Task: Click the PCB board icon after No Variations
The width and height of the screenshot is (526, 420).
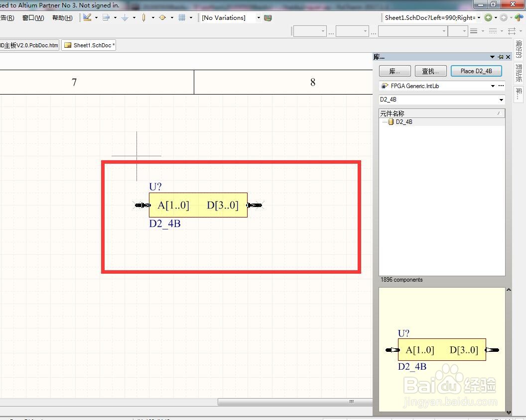Action: point(267,18)
